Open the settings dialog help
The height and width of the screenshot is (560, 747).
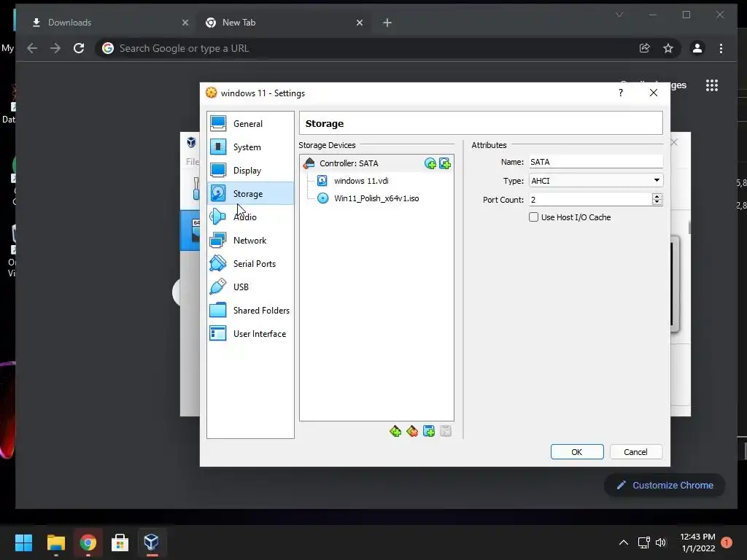tap(620, 93)
